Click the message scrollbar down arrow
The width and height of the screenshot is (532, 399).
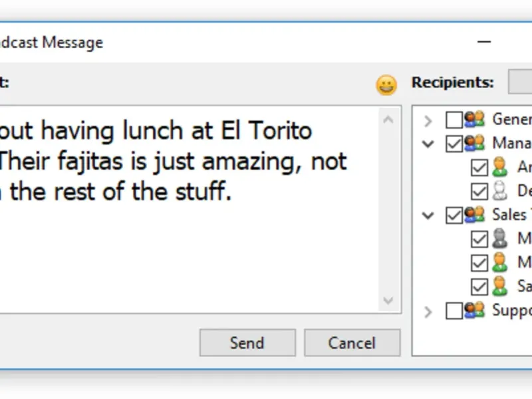click(x=388, y=301)
